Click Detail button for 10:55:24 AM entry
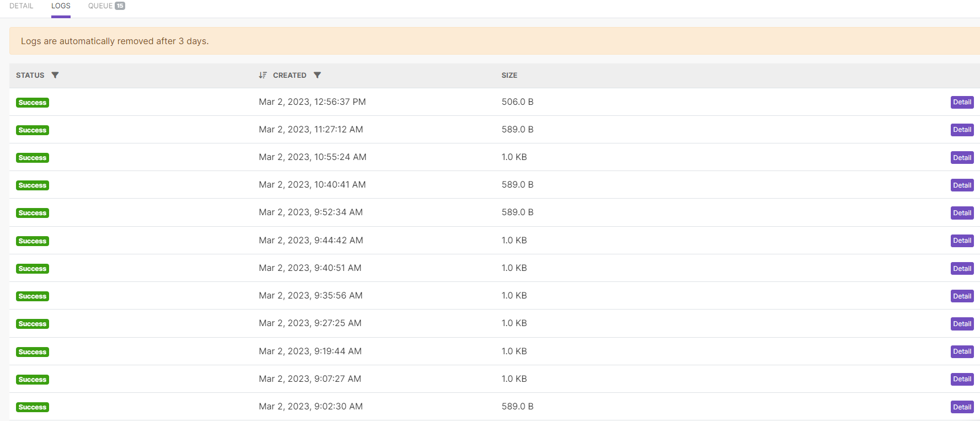The width and height of the screenshot is (980, 421). click(962, 158)
